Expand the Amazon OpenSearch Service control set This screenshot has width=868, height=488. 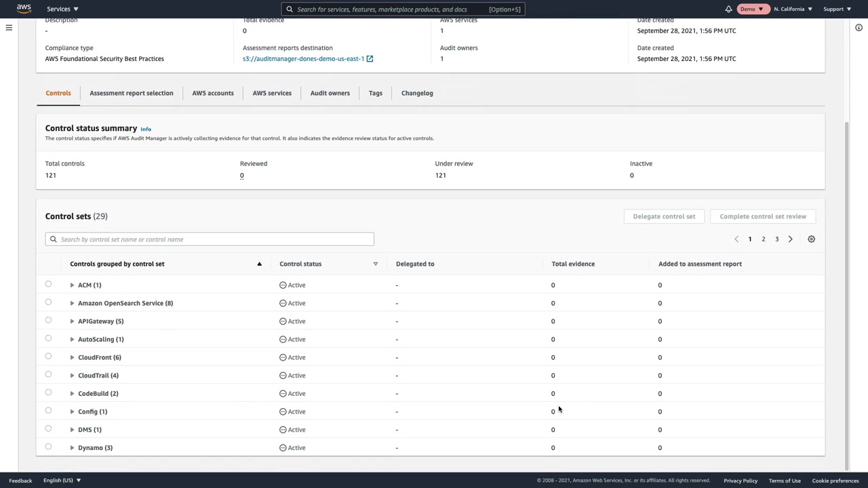72,303
